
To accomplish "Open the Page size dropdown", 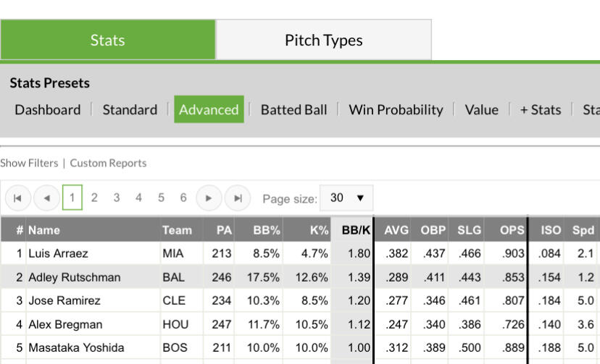I will point(346,198).
